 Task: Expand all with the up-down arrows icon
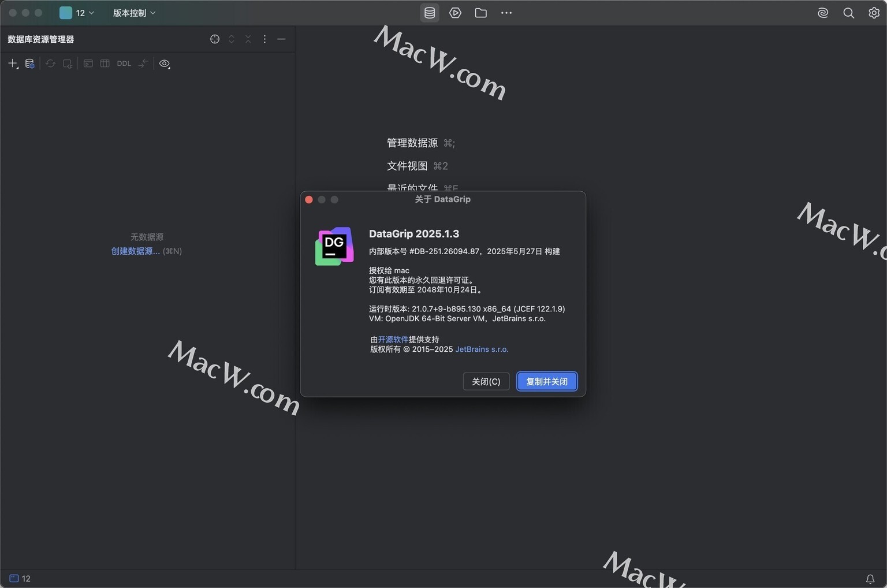[232, 39]
